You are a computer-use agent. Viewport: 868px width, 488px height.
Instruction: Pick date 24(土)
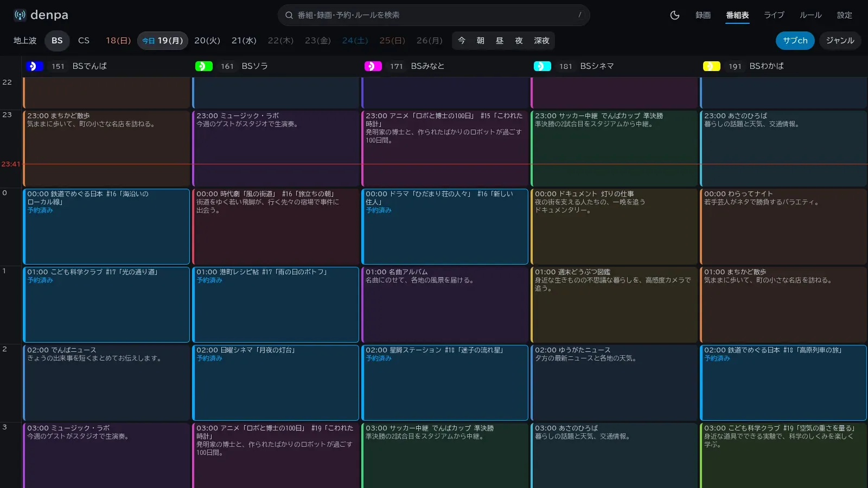click(x=355, y=41)
